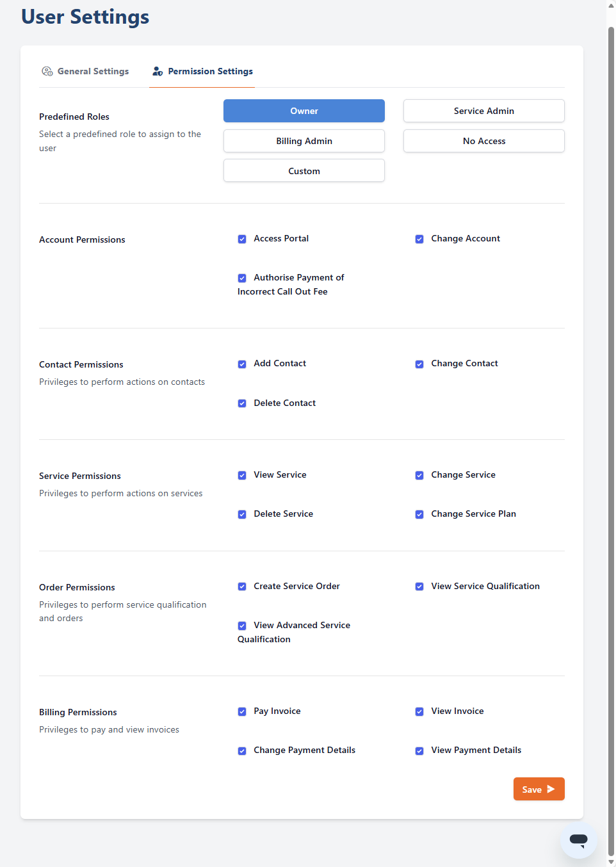The height and width of the screenshot is (867, 616).
Task: Click the scrollbar down arrow
Action: [x=611, y=862]
